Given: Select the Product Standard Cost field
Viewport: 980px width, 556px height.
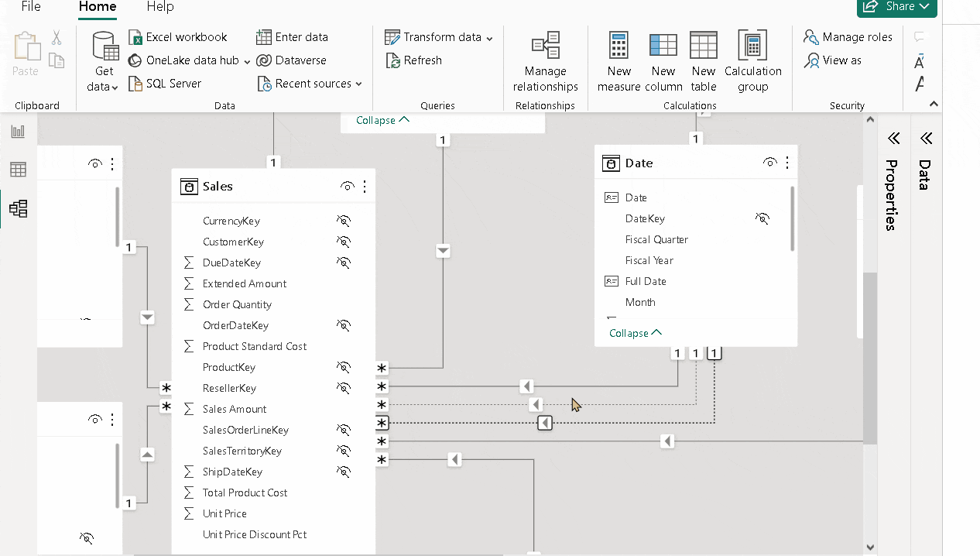Looking at the screenshot, I should tap(255, 346).
